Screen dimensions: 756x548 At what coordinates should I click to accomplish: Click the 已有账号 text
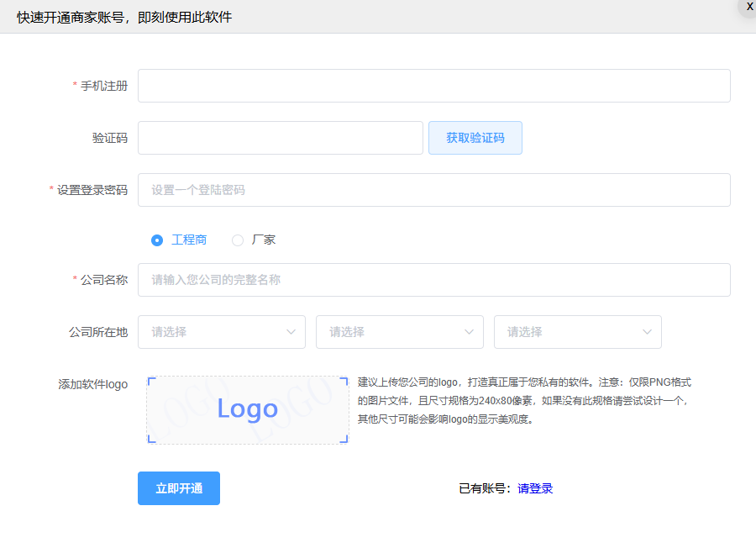tap(485, 488)
